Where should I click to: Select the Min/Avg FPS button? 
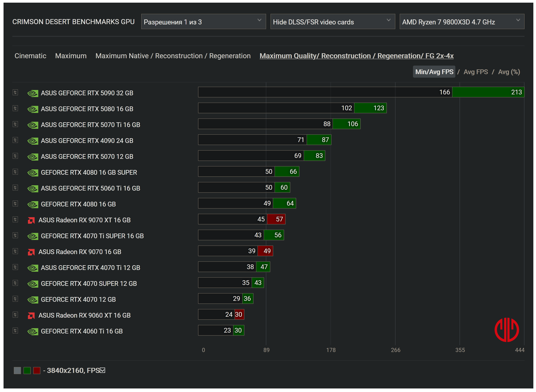434,72
